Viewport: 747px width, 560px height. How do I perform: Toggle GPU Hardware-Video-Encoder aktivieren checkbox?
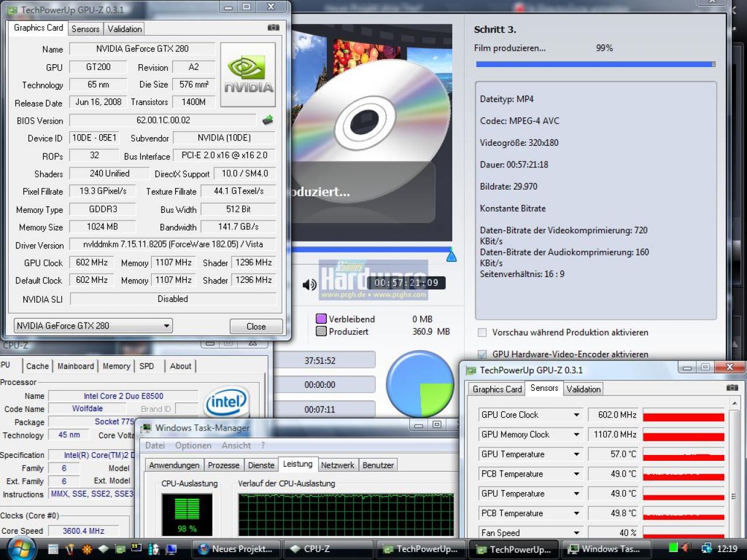(x=482, y=354)
